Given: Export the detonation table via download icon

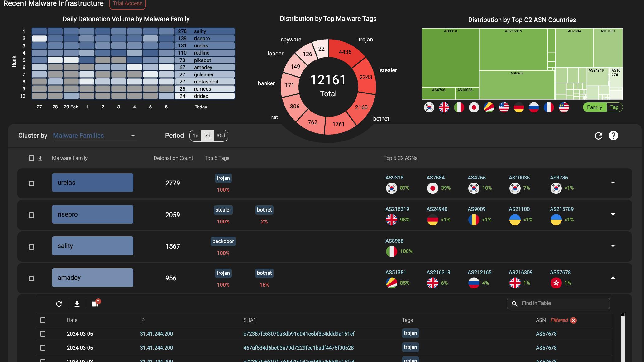Looking at the screenshot, I should tap(77, 303).
